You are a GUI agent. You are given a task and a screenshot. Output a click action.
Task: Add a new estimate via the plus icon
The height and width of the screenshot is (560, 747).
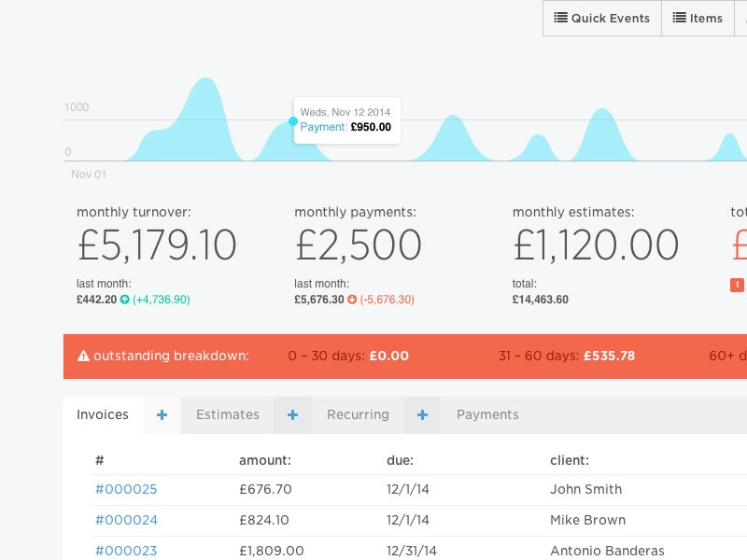click(x=291, y=414)
